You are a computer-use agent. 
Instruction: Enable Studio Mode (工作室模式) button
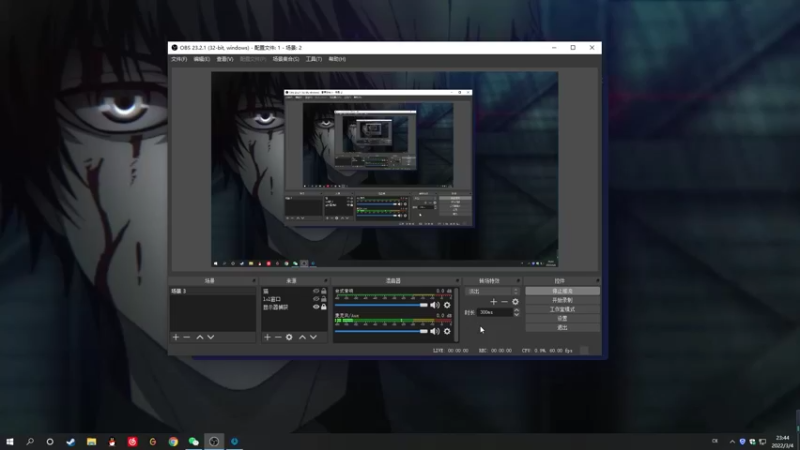(x=562, y=309)
